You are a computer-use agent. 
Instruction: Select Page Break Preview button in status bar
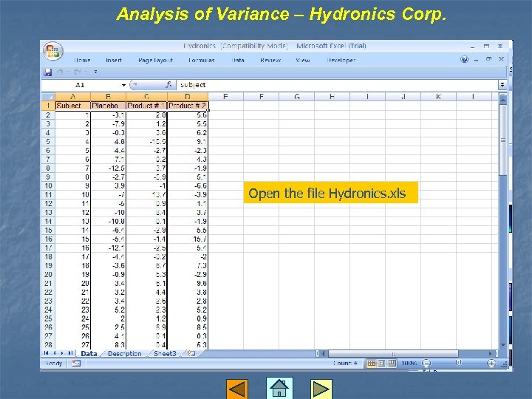[x=392, y=364]
